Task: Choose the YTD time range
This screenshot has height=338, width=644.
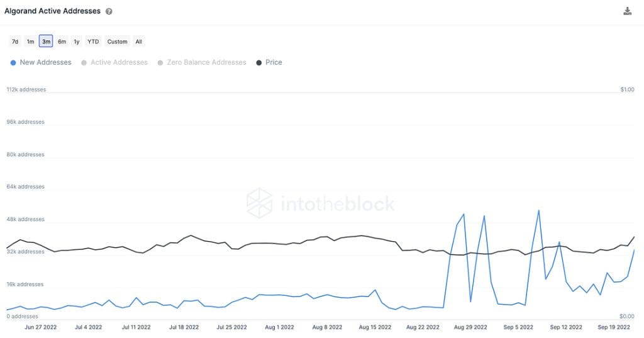Action: 93,42
